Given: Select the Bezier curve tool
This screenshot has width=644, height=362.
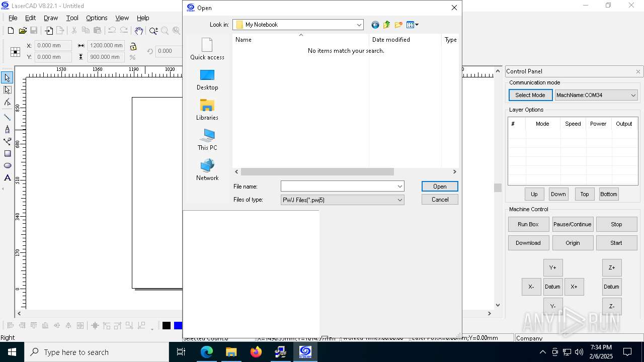Looking at the screenshot, I should pyautogui.click(x=7, y=141).
